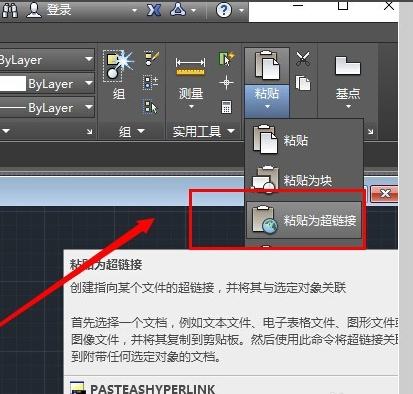The image size is (413, 394).
Task: Click the white swatch in ByLayer row
Action: point(13,83)
